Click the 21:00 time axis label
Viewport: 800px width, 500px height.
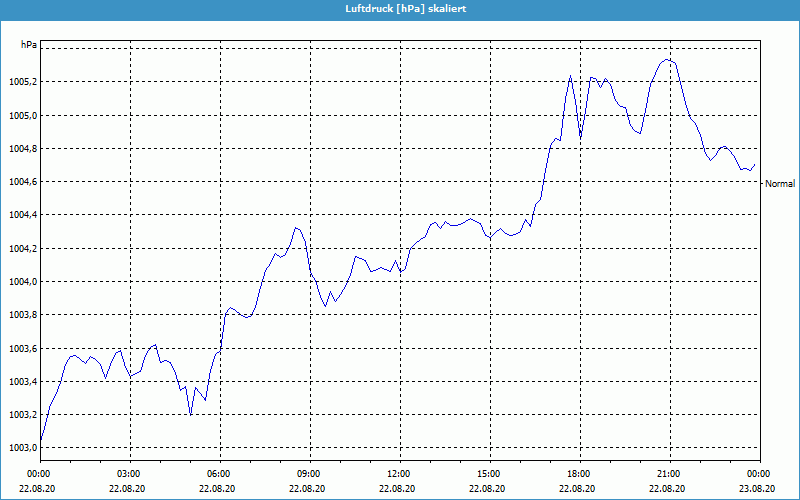tap(669, 473)
